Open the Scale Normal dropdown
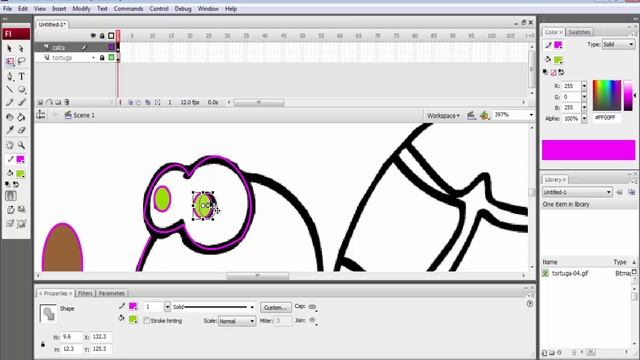Image resolution: width=640 pixels, height=360 pixels. click(x=237, y=321)
